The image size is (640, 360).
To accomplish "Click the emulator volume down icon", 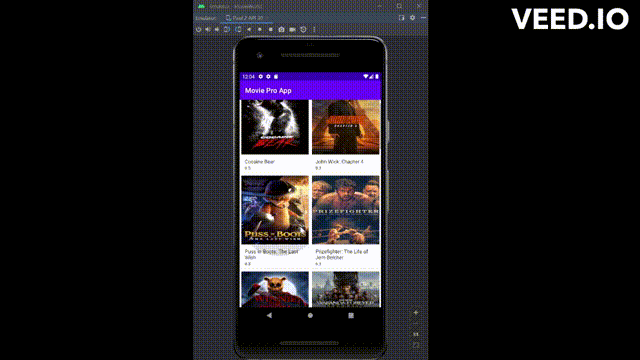I will coord(217,29).
